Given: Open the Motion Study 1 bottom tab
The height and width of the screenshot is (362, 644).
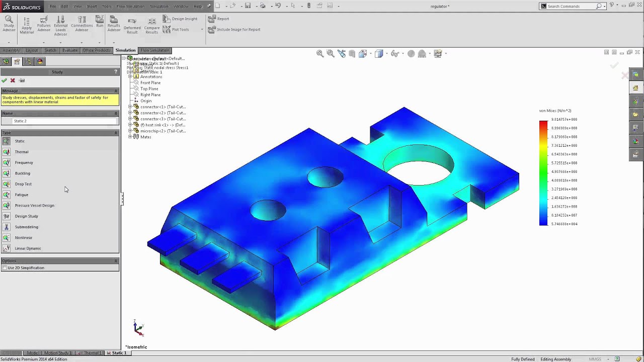Looking at the screenshot, I should pos(58,353).
